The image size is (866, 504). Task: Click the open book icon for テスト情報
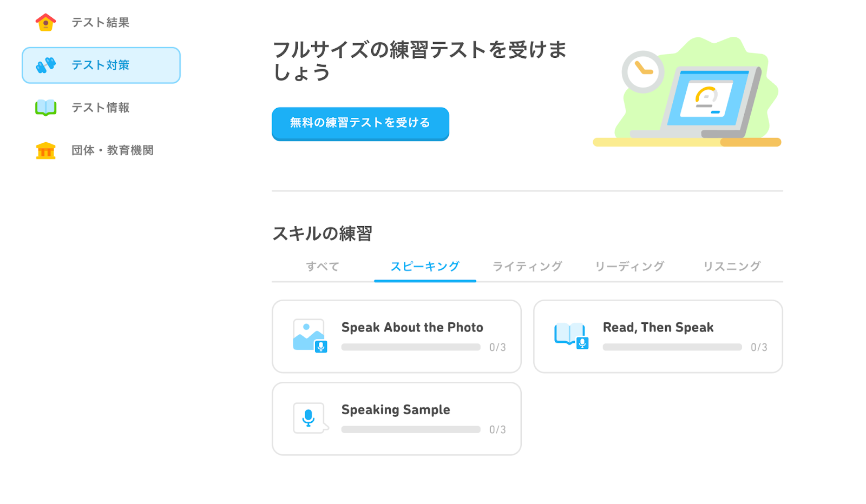click(45, 108)
